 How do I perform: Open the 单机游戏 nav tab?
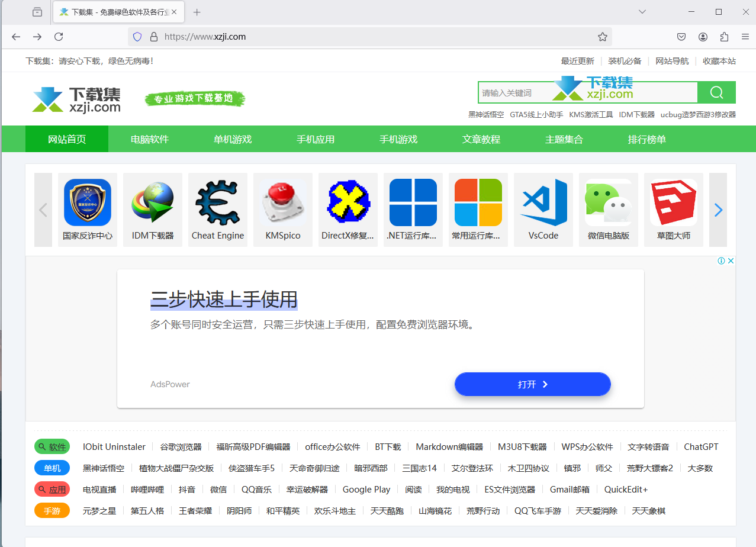[233, 139]
